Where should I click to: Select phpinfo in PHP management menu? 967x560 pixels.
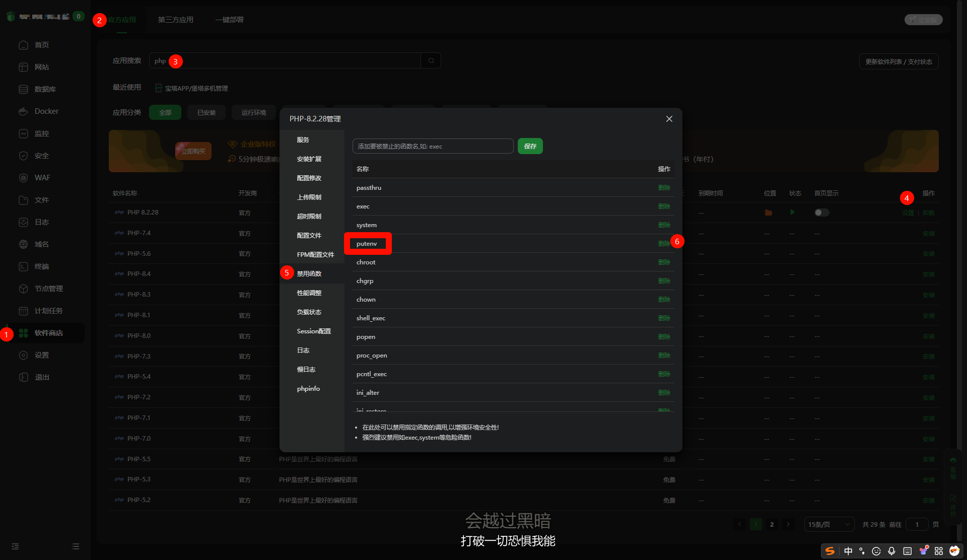tap(308, 389)
